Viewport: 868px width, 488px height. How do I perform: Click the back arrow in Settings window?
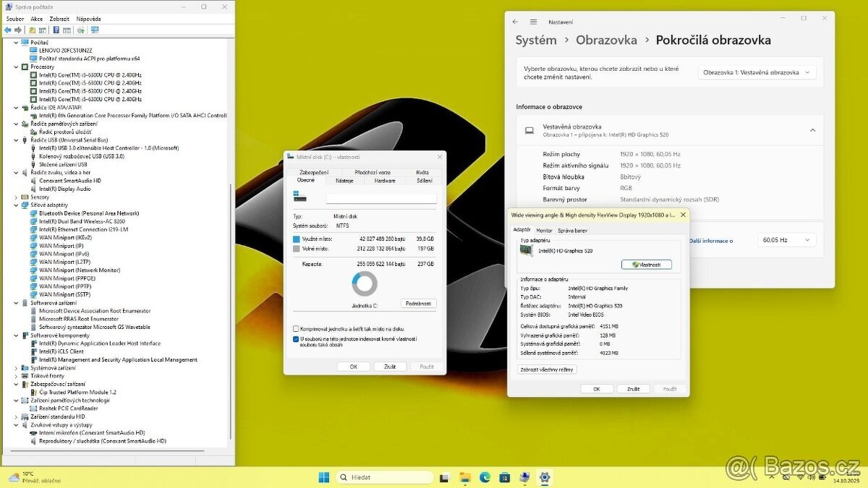click(514, 22)
